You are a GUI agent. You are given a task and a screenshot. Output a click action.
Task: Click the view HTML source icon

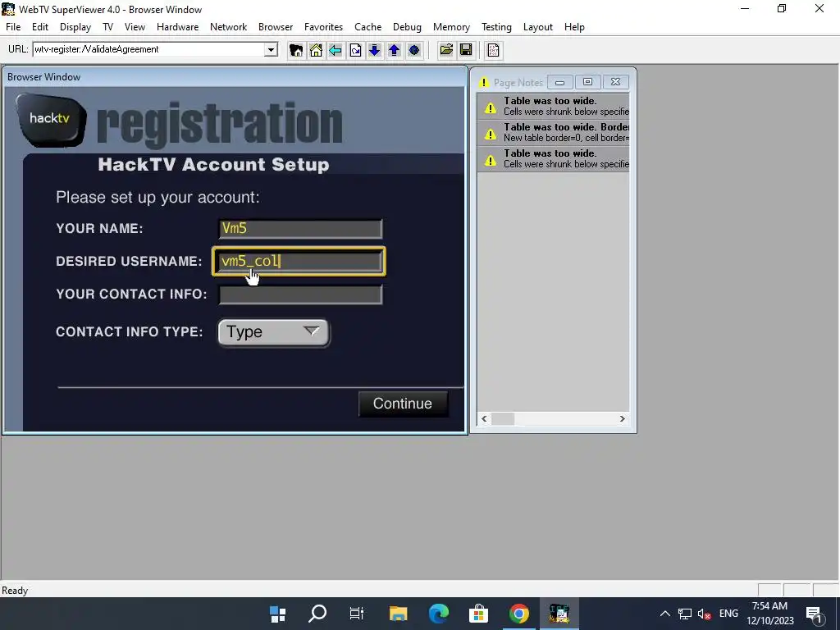coord(493,50)
